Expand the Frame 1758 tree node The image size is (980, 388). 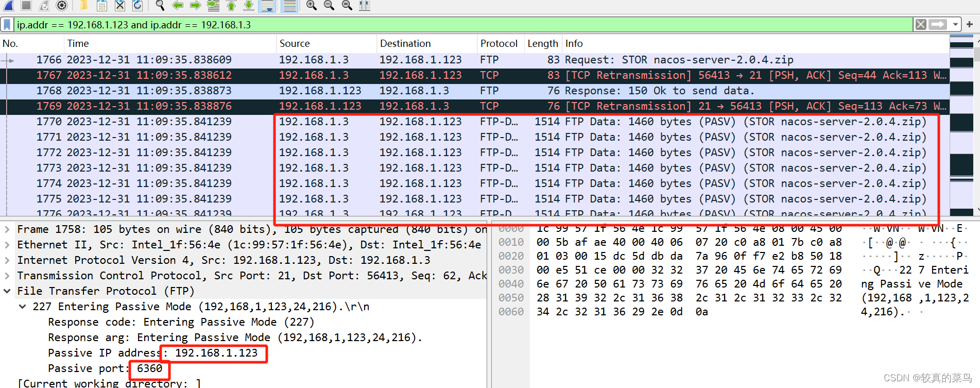click(7, 229)
